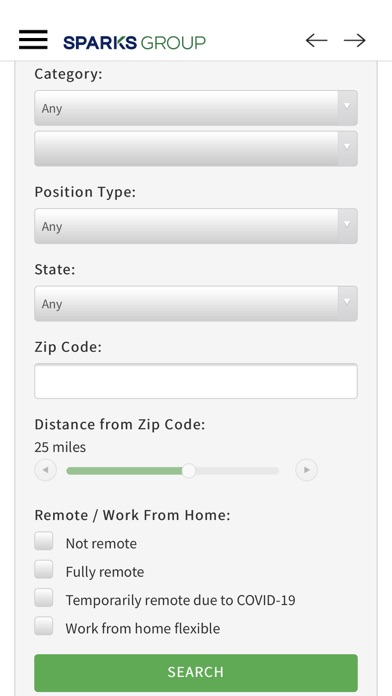Open the Position Type dropdown
392x696 pixels.
pyautogui.click(x=196, y=226)
